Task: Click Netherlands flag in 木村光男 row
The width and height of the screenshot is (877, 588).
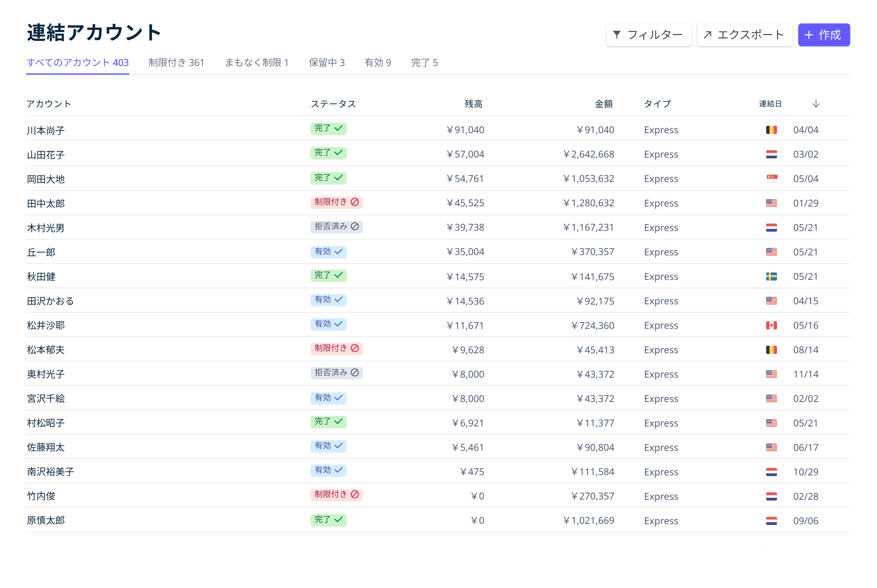Action: [771, 227]
